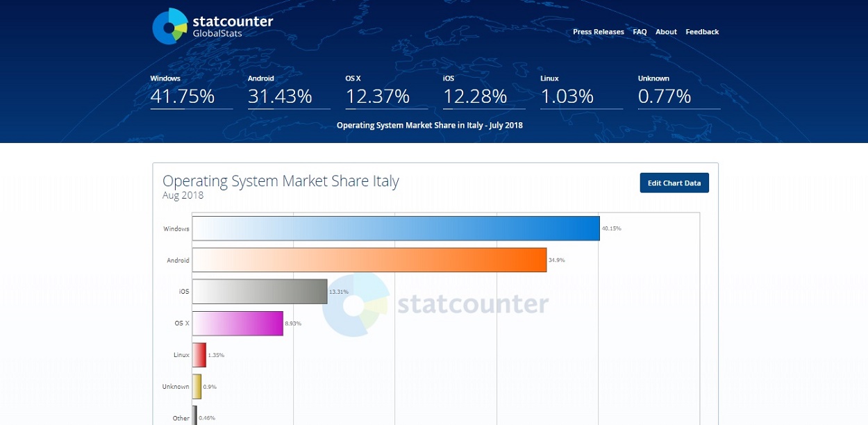868x425 pixels.
Task: Click the statcounter GlobalStats logo
Action: (x=212, y=26)
